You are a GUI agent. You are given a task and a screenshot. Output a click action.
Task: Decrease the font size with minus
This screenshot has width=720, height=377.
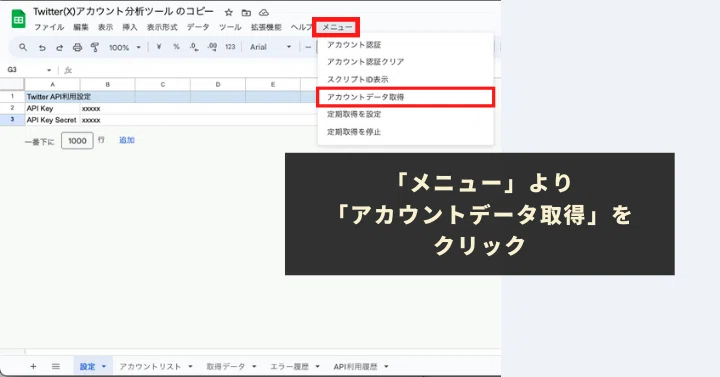point(308,47)
